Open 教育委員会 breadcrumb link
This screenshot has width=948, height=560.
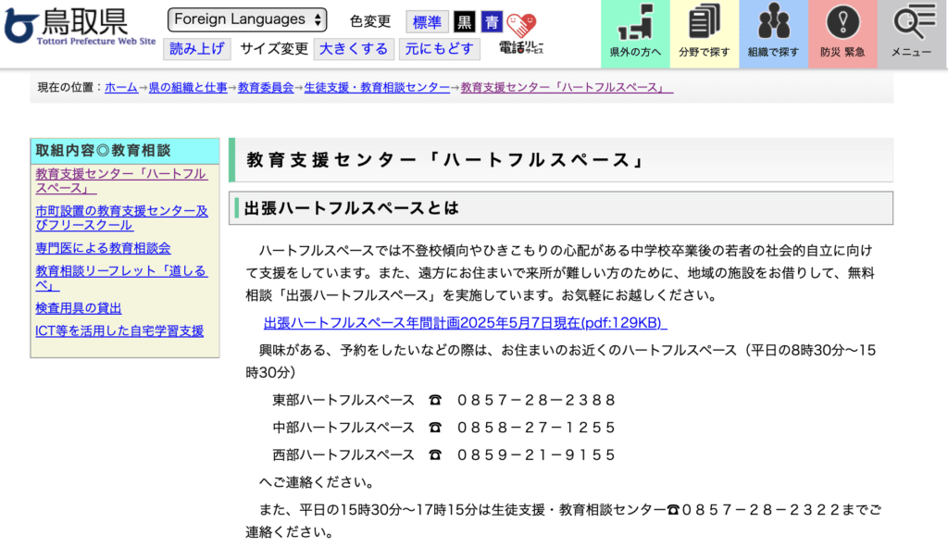(266, 87)
